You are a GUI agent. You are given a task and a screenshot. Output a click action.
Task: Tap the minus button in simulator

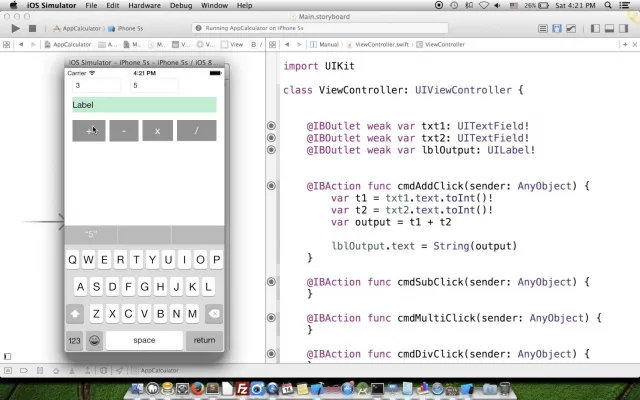coord(124,131)
